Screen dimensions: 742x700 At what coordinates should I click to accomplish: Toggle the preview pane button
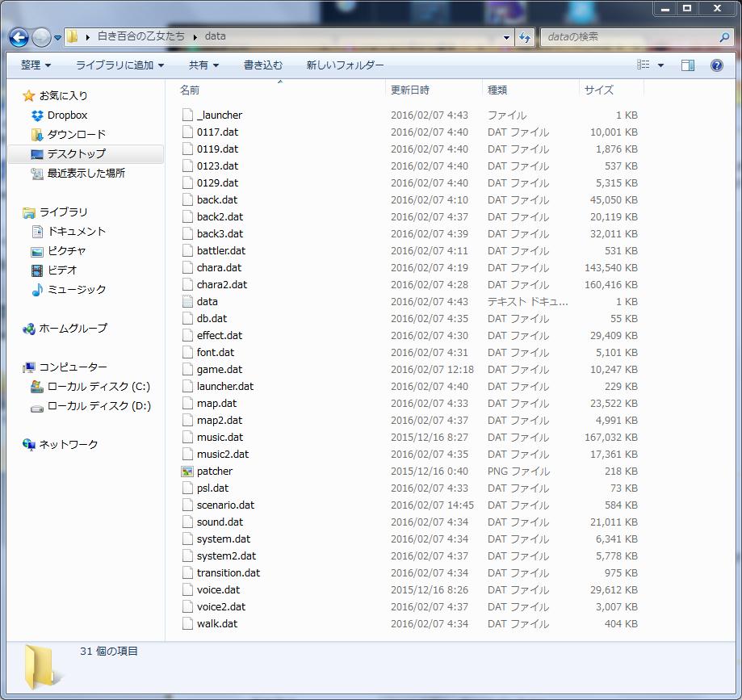[x=688, y=65]
